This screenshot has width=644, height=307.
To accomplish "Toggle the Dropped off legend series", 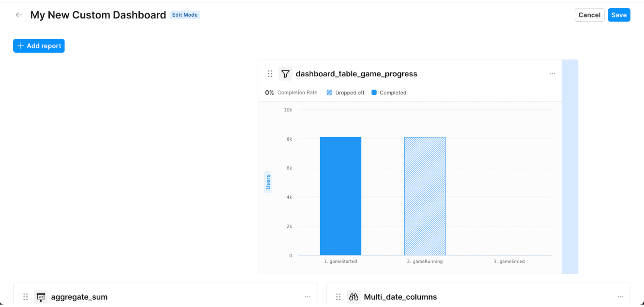I will (x=346, y=93).
